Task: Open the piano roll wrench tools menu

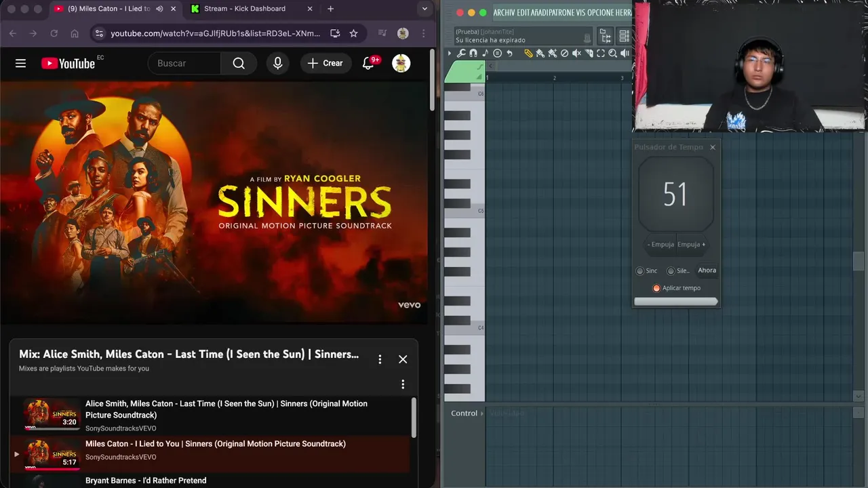Action: tap(461, 53)
